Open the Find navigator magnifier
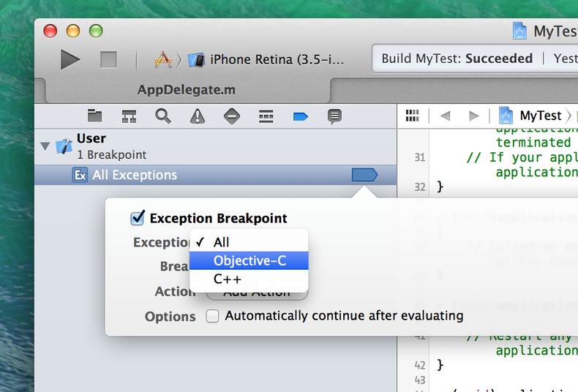578x392 pixels. 163,116
